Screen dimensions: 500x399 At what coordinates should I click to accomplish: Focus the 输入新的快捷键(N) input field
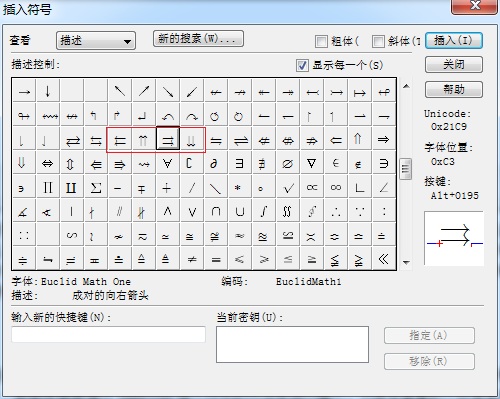109,334
